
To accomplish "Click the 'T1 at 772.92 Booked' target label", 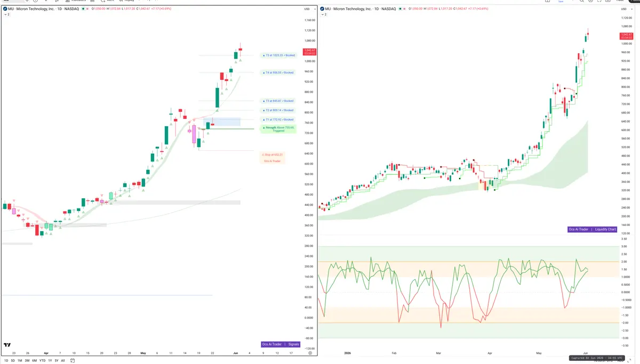I will coord(278,119).
